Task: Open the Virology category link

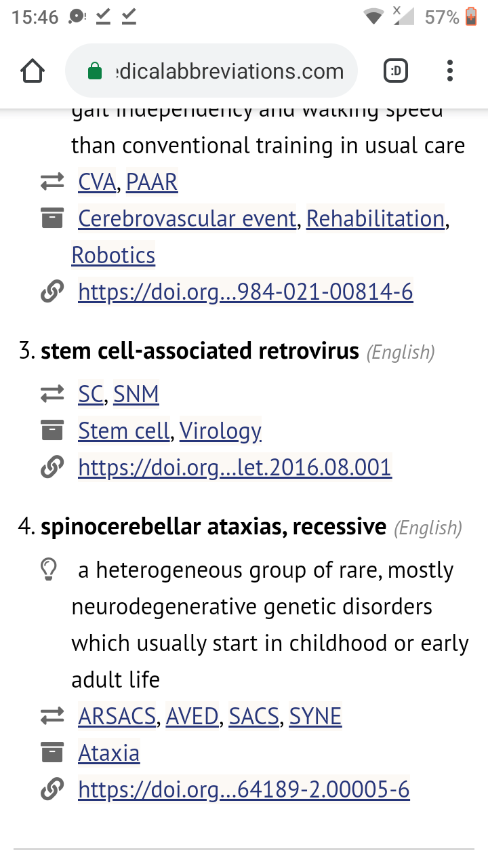Action: 220,431
